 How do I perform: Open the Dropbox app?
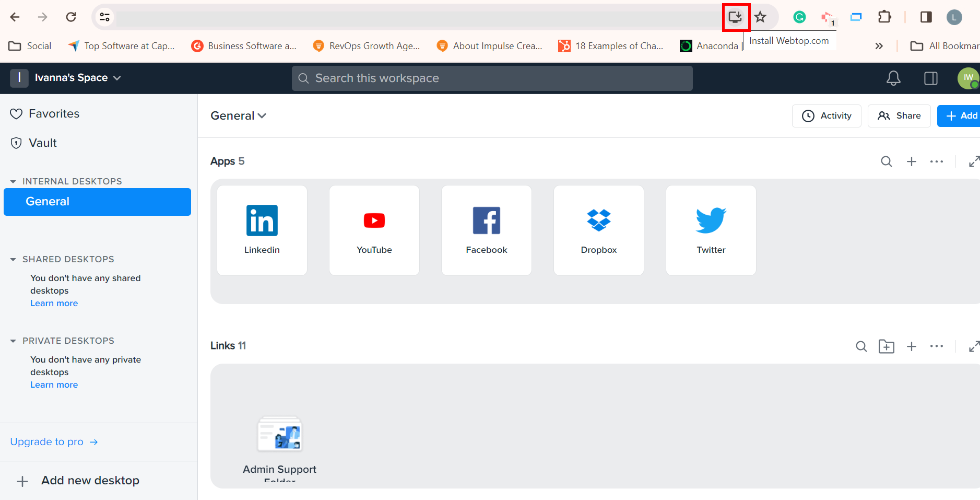click(598, 230)
